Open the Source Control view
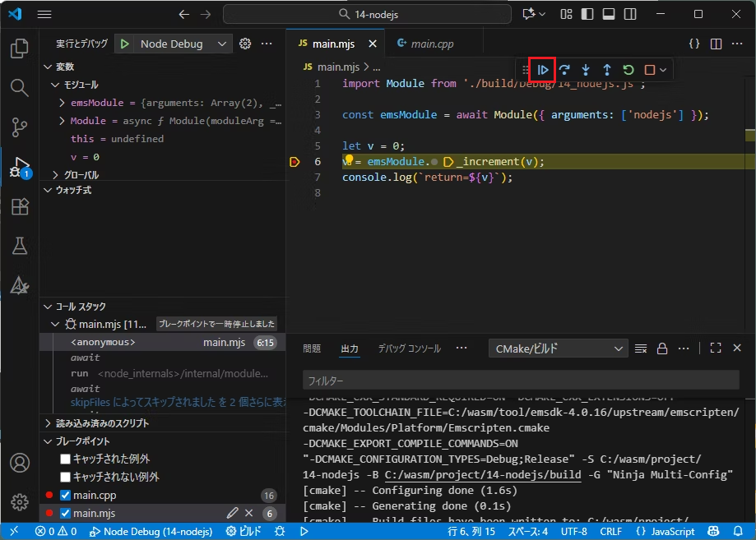Viewport: 756px width, 540px height. [20, 127]
